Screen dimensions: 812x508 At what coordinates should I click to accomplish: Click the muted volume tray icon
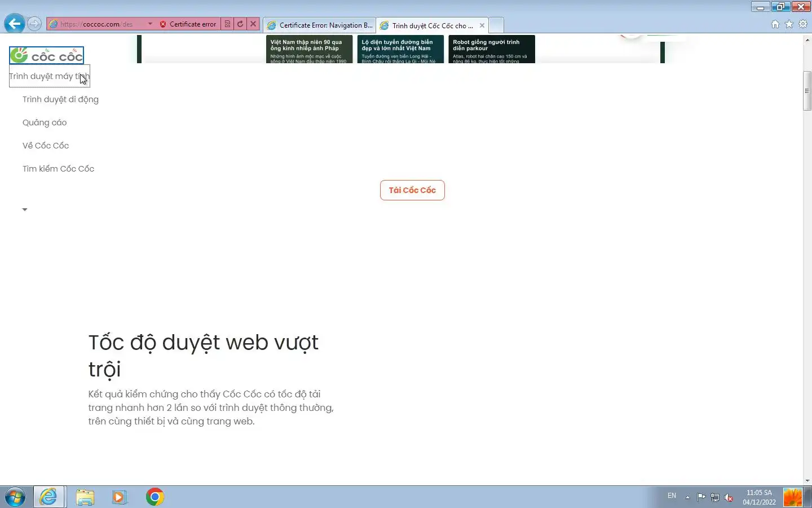pos(729,497)
